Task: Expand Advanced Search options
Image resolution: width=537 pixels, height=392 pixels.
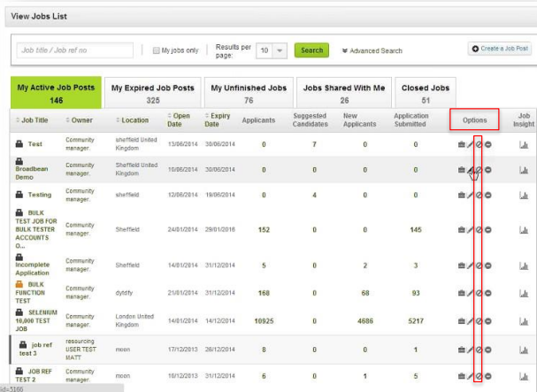Action: click(372, 50)
